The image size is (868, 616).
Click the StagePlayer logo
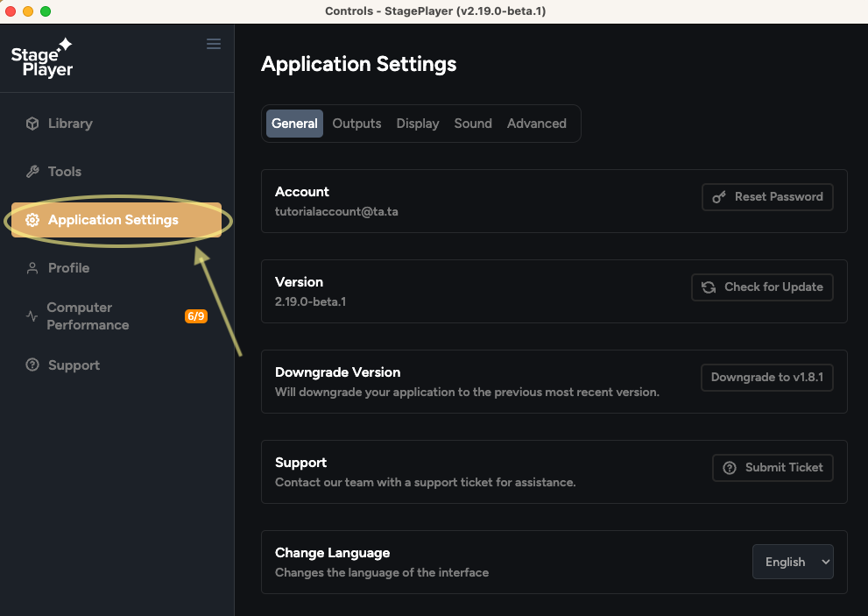tap(42, 58)
